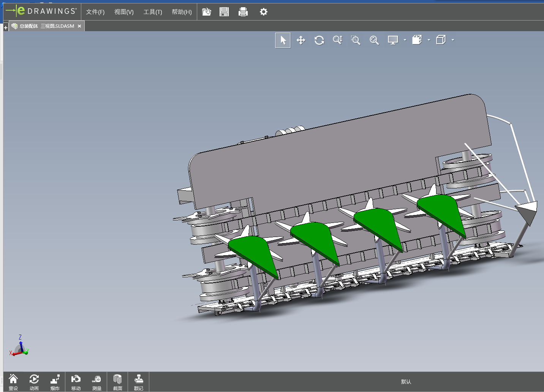This screenshot has width=544, height=392.
Task: Activate the Pan tool
Action: (301, 40)
